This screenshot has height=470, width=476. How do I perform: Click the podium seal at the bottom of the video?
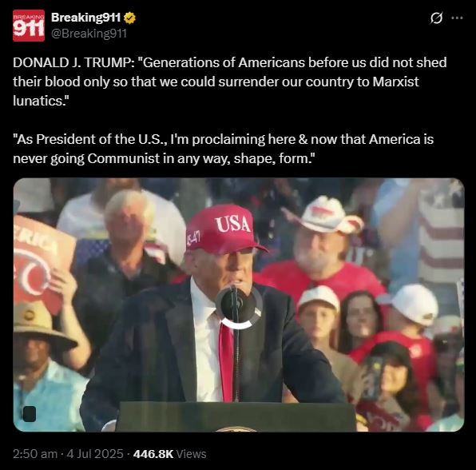click(236, 429)
